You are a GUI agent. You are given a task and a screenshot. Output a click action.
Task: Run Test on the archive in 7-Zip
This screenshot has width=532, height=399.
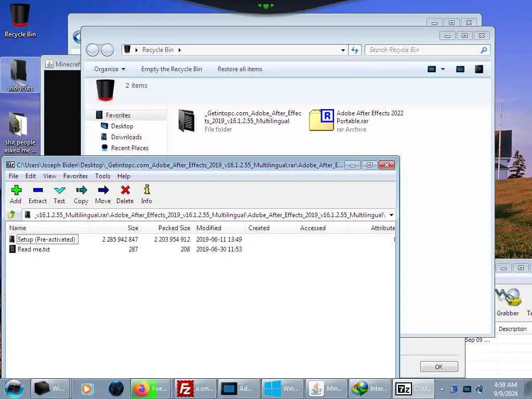coord(59,194)
